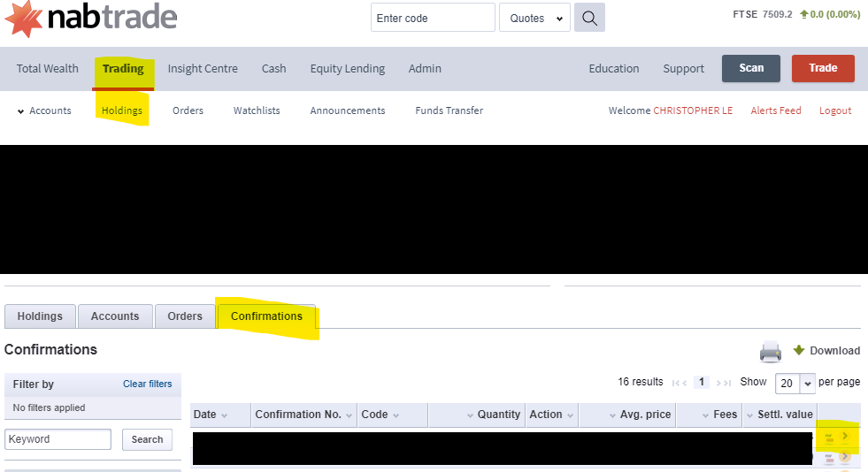Sort by the Date column

(x=220, y=415)
